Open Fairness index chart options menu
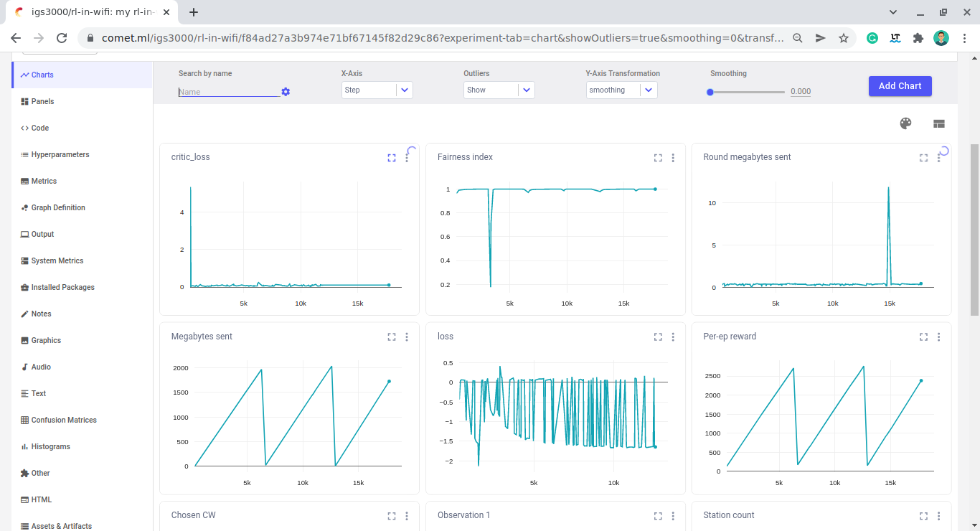Screen dimensions: 980x531 click(x=673, y=158)
